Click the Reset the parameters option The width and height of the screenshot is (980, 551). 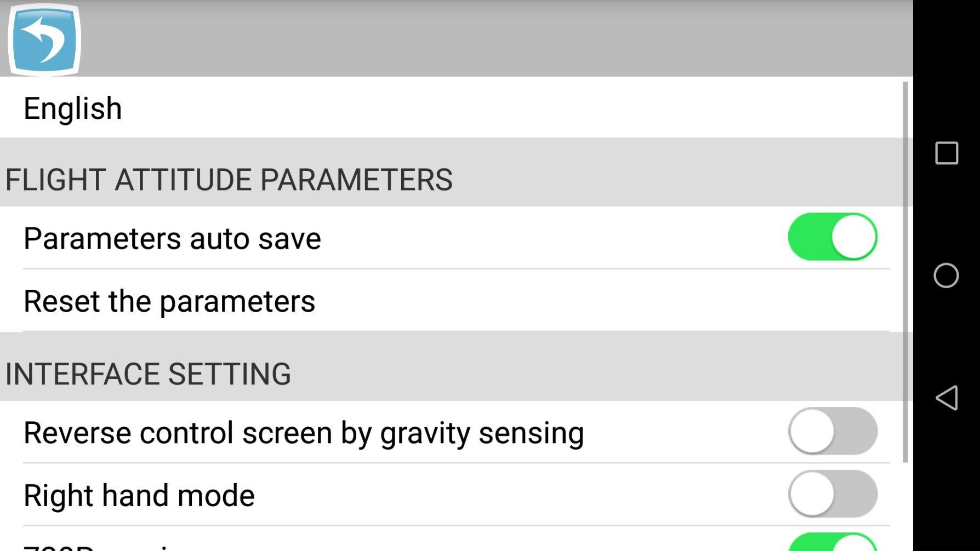[169, 301]
